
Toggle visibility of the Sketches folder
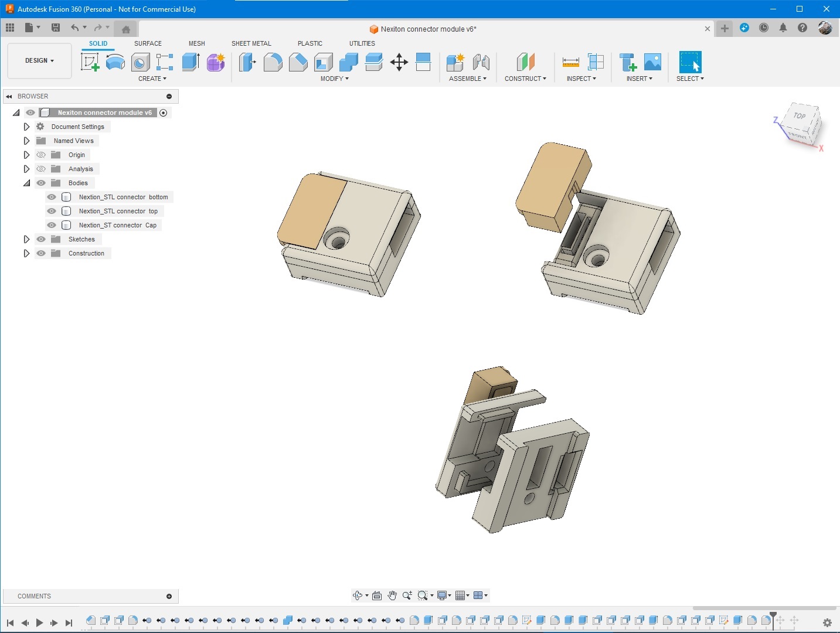click(x=40, y=239)
